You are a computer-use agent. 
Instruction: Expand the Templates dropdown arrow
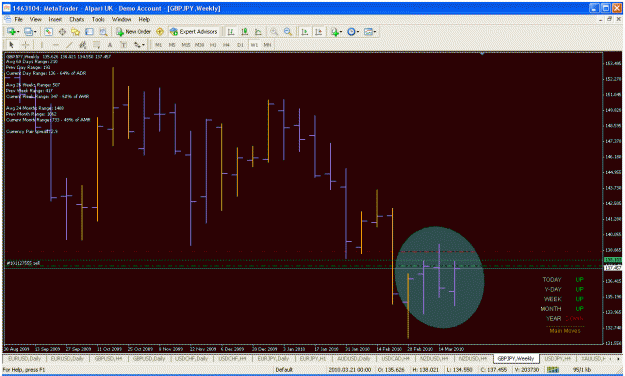(374, 32)
